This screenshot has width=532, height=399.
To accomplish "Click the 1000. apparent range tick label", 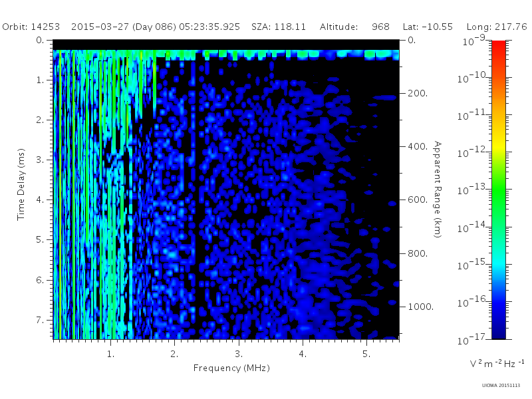I will point(420,307).
